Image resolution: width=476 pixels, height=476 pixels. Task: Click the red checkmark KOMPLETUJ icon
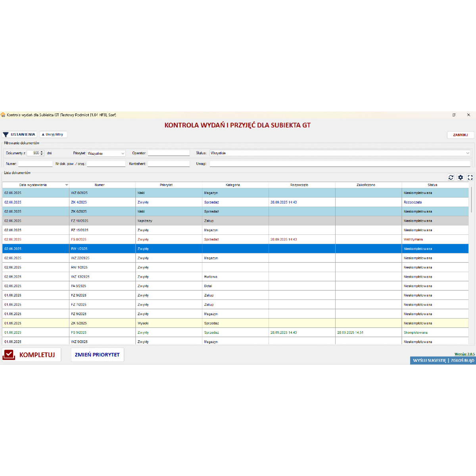coord(9,355)
